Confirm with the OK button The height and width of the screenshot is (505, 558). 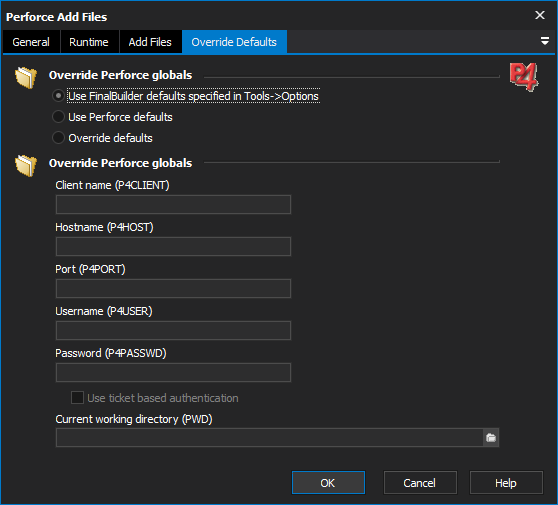328,483
